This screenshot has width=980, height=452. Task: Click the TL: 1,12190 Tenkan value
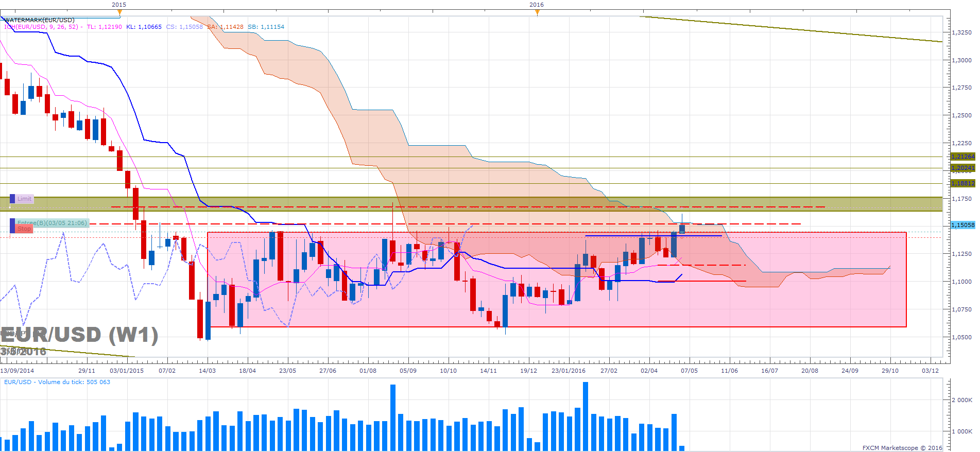(x=104, y=27)
